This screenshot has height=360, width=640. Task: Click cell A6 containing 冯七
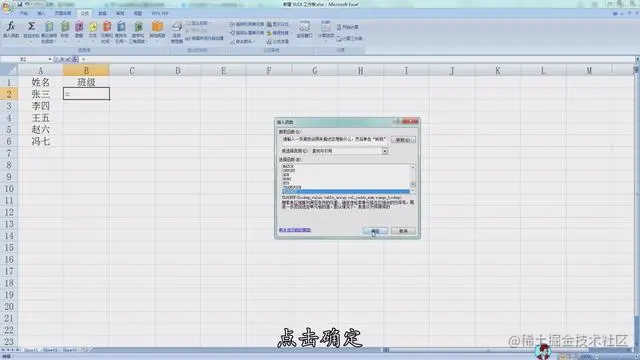pyautogui.click(x=40, y=141)
